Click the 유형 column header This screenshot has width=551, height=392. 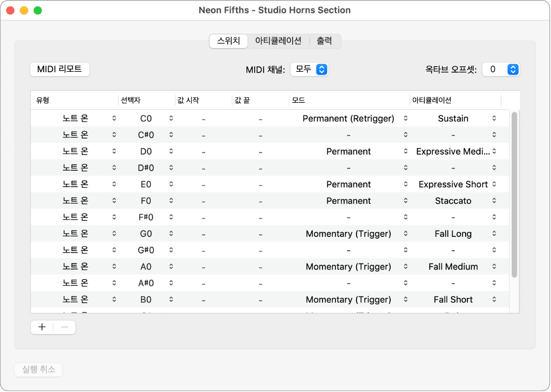pos(74,100)
